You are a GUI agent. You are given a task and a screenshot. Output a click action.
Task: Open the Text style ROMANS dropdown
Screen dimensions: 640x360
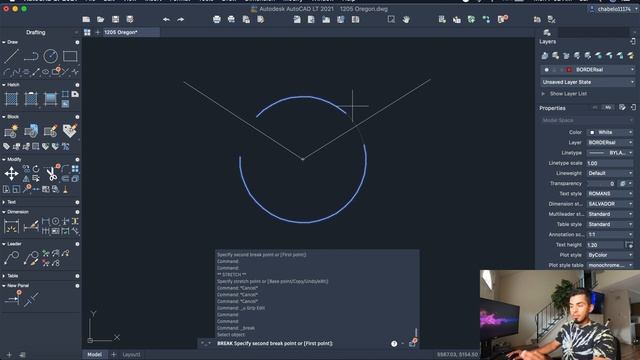coord(610,193)
